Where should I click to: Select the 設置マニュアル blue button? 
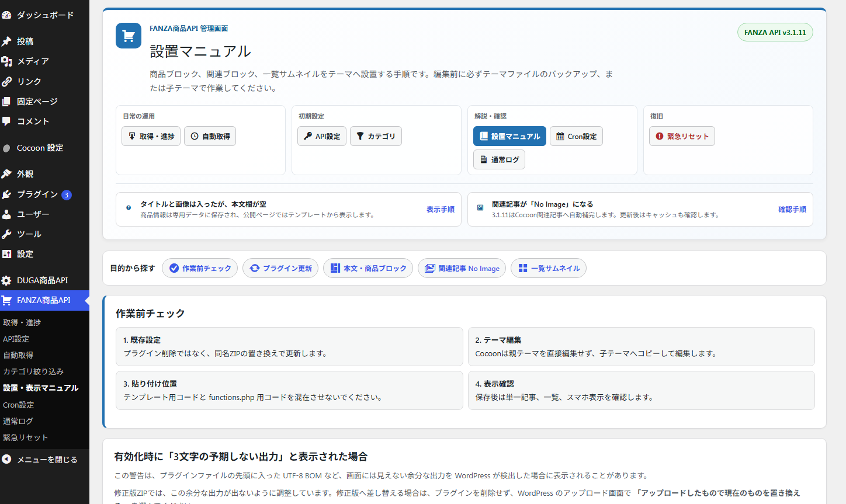[x=509, y=136]
